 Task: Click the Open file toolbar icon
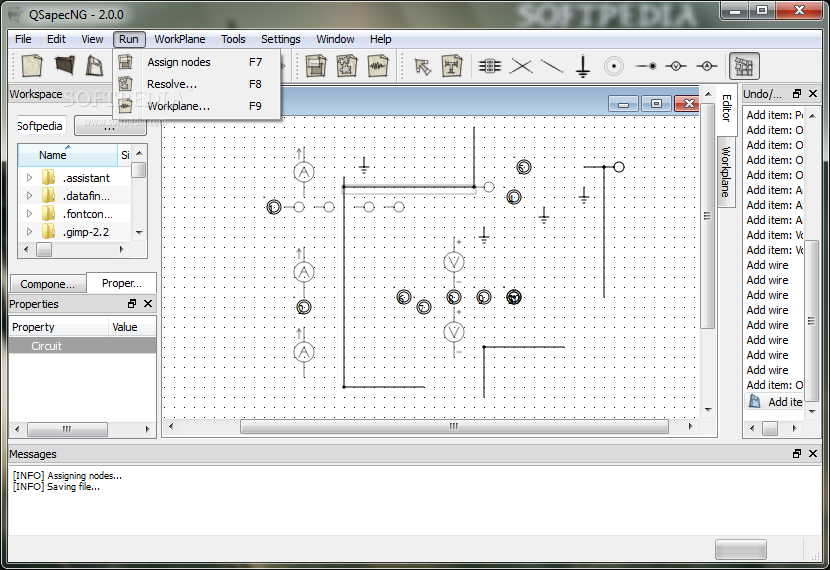coord(65,66)
